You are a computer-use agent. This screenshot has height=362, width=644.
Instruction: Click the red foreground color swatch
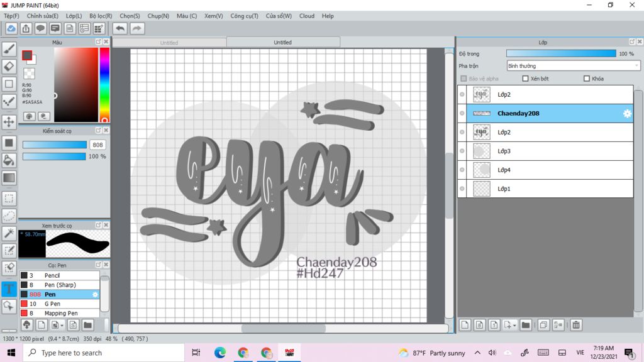27,55
